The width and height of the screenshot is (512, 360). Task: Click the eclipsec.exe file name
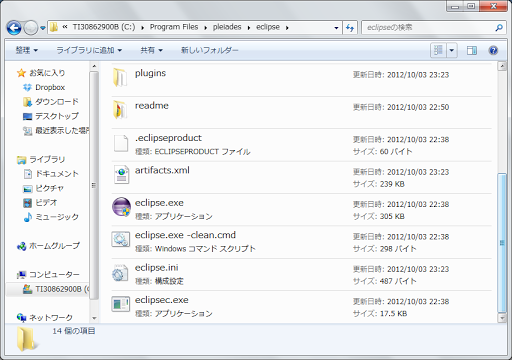click(x=162, y=300)
